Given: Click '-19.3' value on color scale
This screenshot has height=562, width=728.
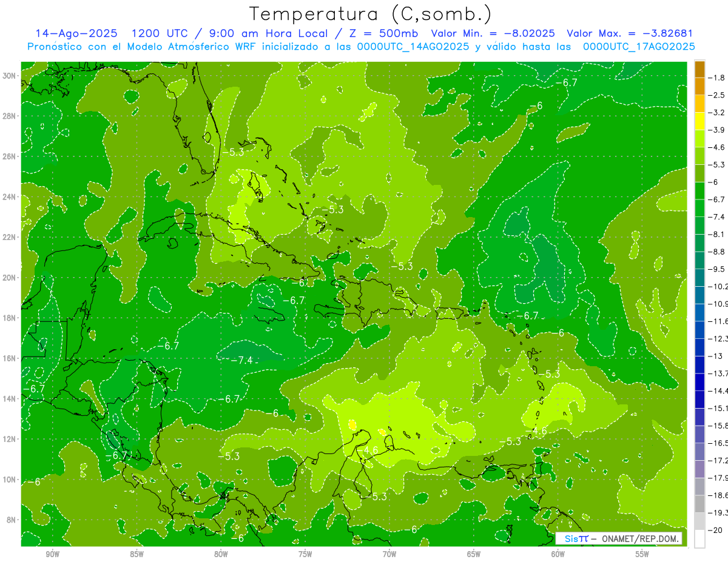Looking at the screenshot, I should tap(718, 512).
